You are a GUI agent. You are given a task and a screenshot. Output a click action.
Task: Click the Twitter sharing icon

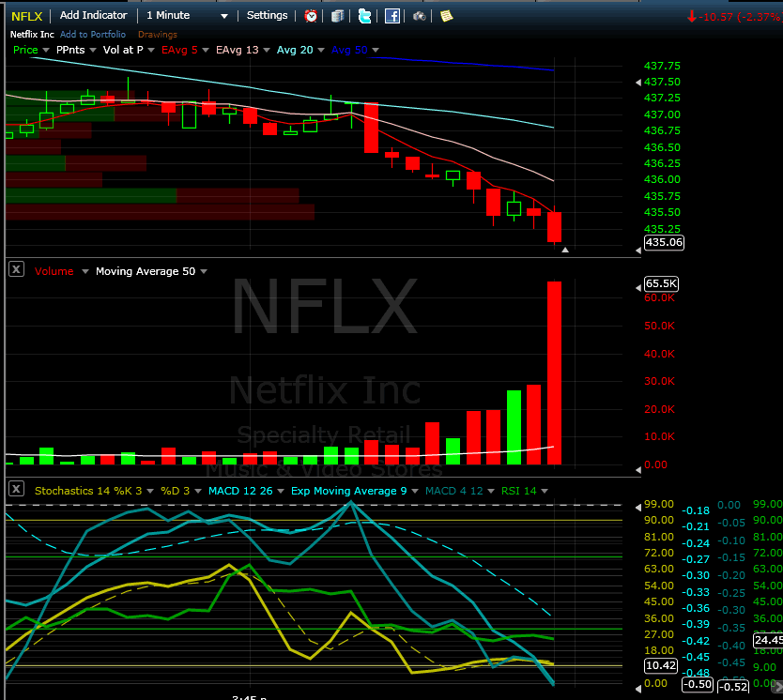pos(364,15)
